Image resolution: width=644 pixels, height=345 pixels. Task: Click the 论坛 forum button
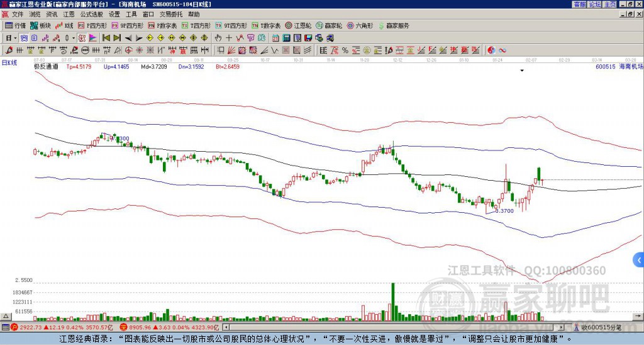pos(595,4)
